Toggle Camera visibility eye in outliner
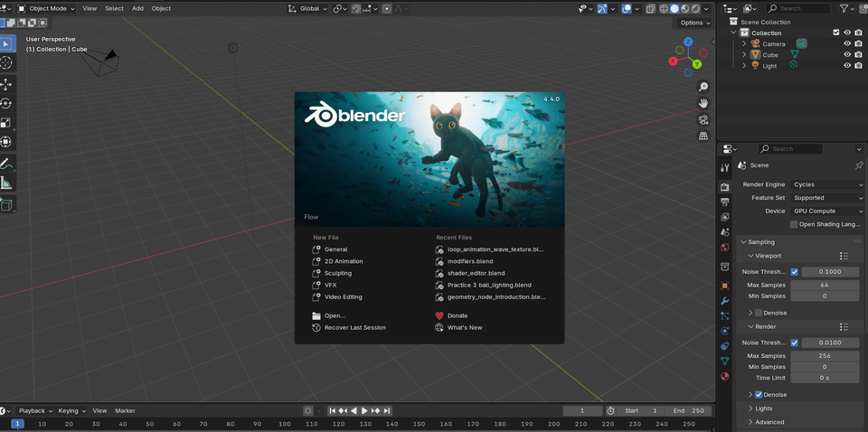This screenshot has width=868, height=432. click(847, 43)
